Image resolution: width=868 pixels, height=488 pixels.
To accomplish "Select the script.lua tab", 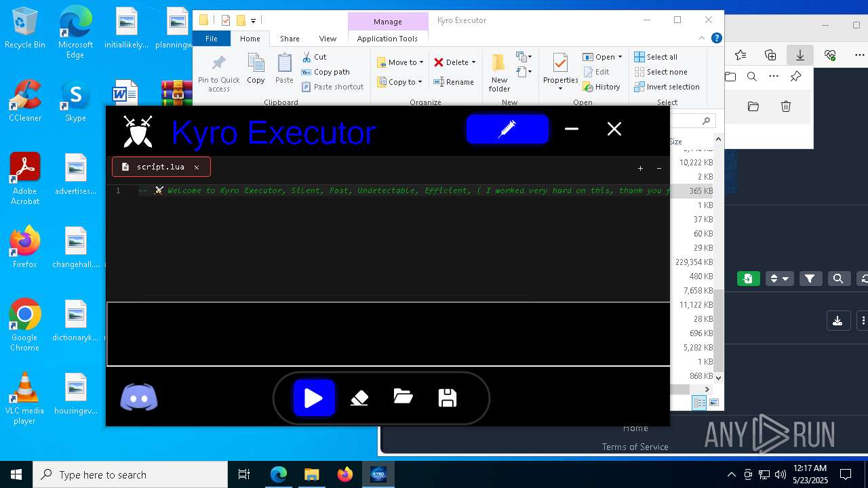I will click(x=161, y=167).
